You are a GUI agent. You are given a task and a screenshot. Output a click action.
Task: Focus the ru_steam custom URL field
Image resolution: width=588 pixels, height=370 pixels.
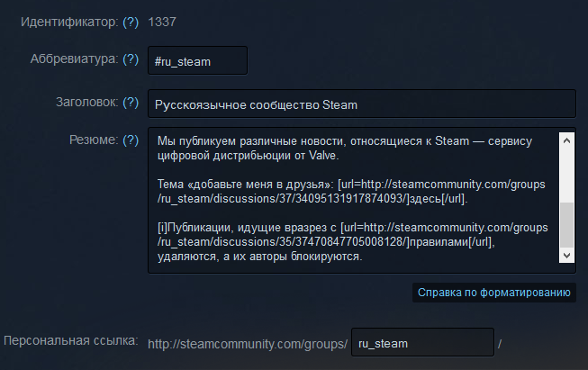point(422,342)
